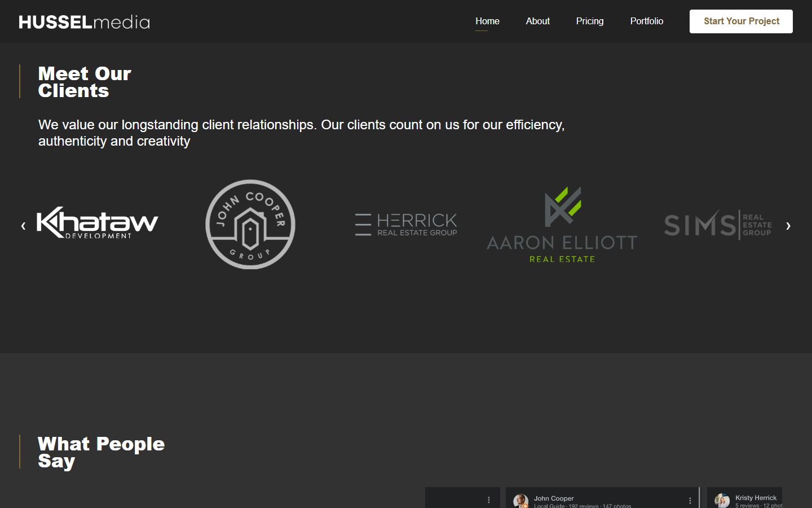Viewport: 812px width, 508px height.
Task: Click the Sims Real Estate Group logo
Action: coord(718,225)
